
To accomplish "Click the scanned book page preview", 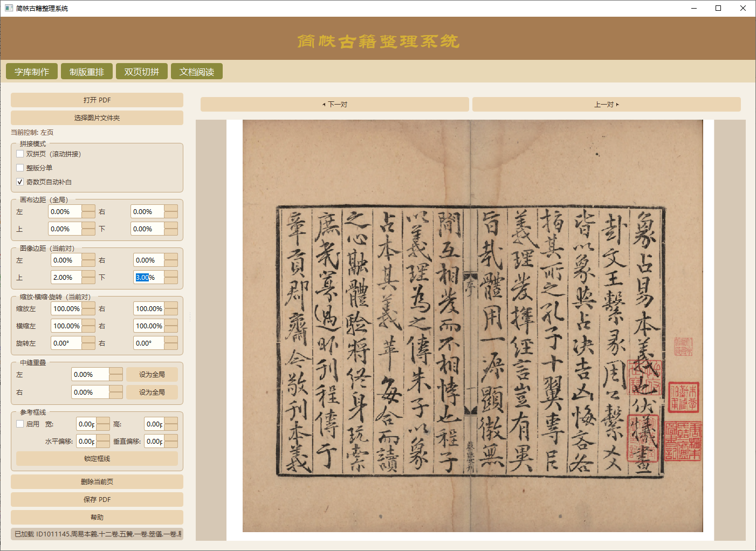I will [x=473, y=326].
